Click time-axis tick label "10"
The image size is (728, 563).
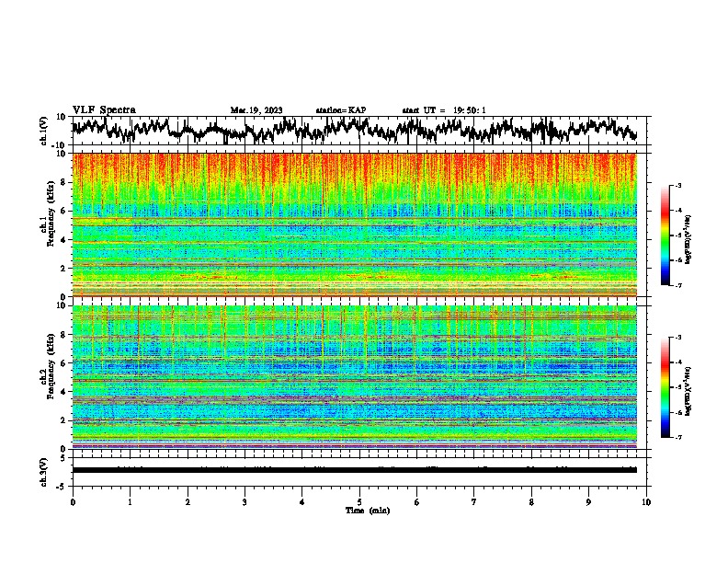(x=646, y=502)
